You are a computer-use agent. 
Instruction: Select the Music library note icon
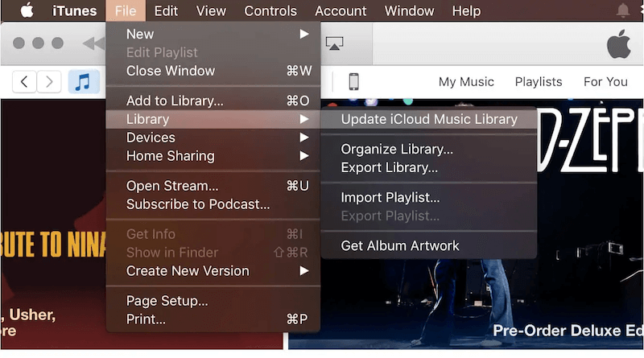83,81
